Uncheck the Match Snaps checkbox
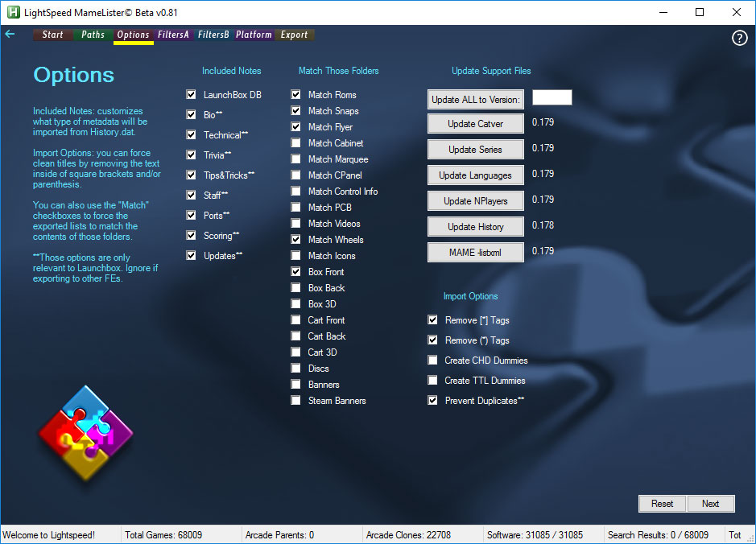This screenshot has height=544, width=756. click(296, 111)
